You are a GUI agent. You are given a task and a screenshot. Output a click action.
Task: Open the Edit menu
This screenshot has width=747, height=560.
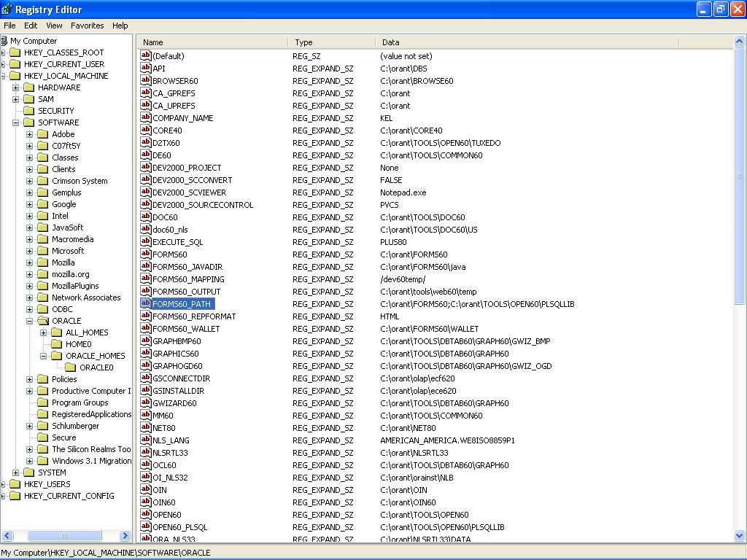point(31,26)
